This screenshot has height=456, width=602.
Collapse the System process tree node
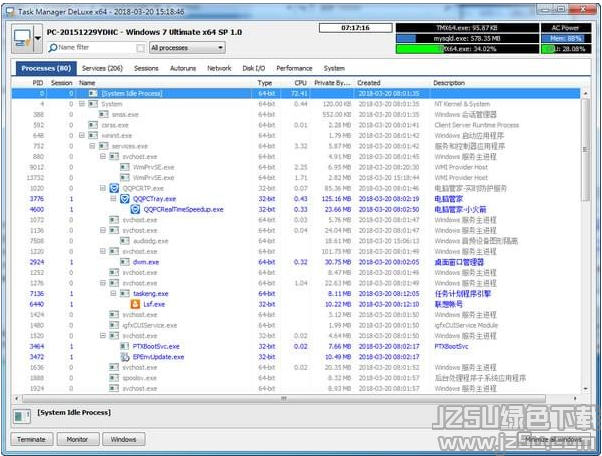click(x=82, y=104)
